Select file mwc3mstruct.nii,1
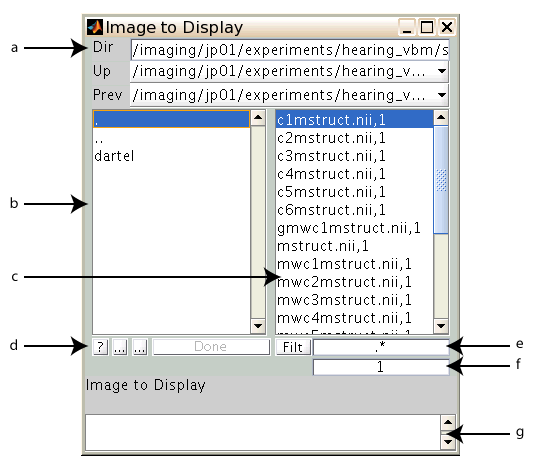The width and height of the screenshot is (536, 466). click(354, 300)
